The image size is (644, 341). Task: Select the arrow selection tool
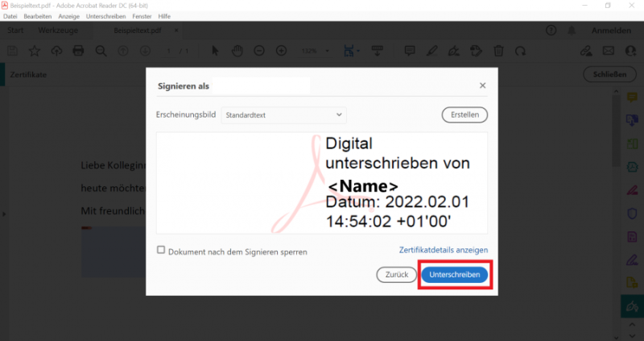[216, 50]
